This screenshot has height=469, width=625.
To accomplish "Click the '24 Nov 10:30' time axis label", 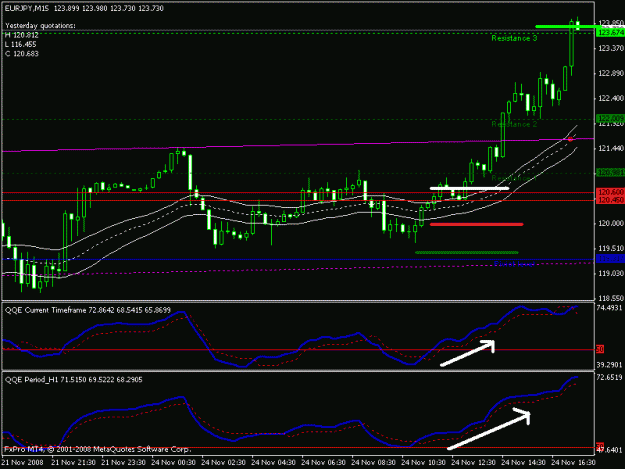I will [423, 463].
